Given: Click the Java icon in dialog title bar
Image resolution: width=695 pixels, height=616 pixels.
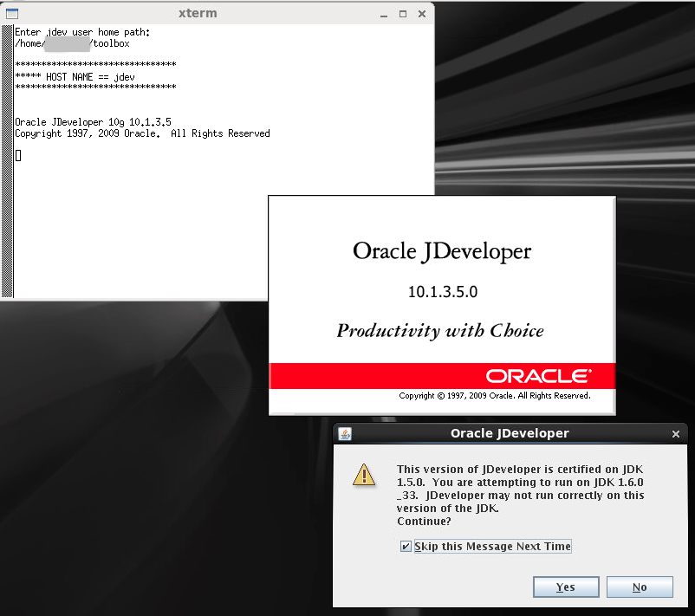Looking at the screenshot, I should [345, 433].
